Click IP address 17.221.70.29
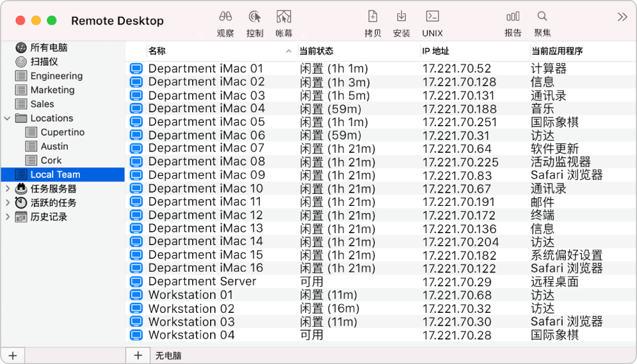Viewport: 637px width, 364px height. [x=457, y=282]
